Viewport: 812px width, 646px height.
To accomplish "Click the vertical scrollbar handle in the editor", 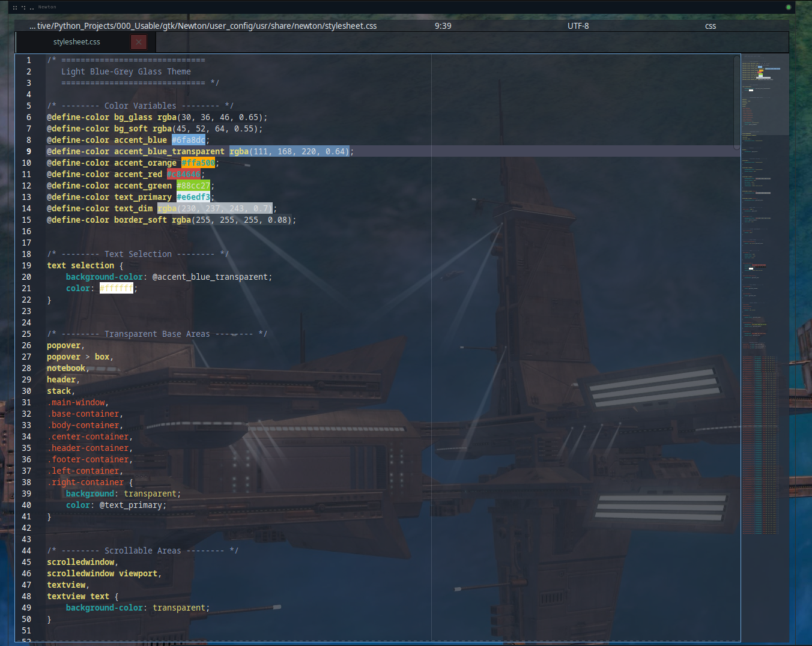I will (736, 102).
